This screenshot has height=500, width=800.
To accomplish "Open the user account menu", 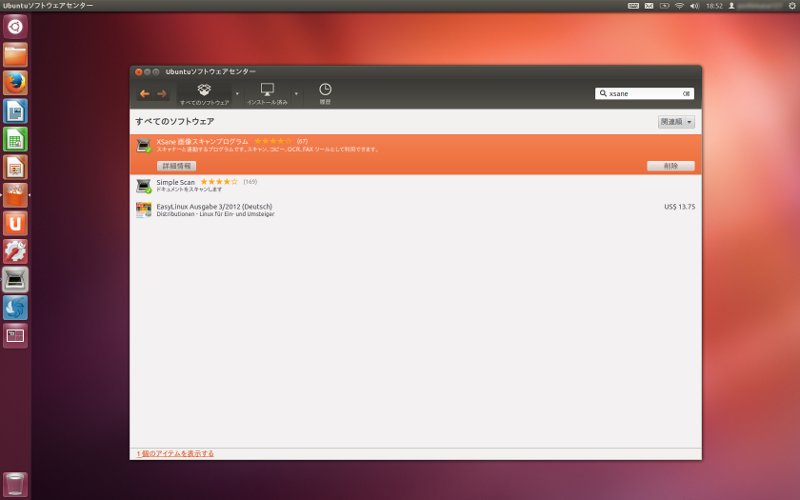I will coord(755,6).
